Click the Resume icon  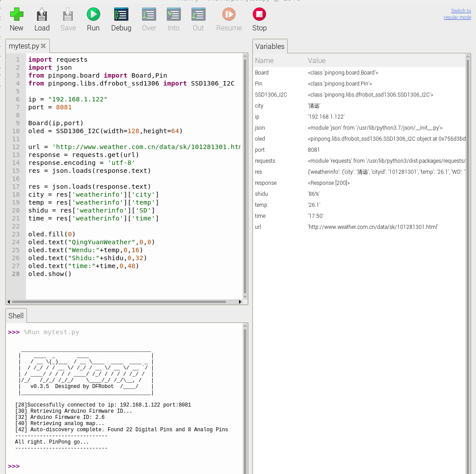click(229, 14)
